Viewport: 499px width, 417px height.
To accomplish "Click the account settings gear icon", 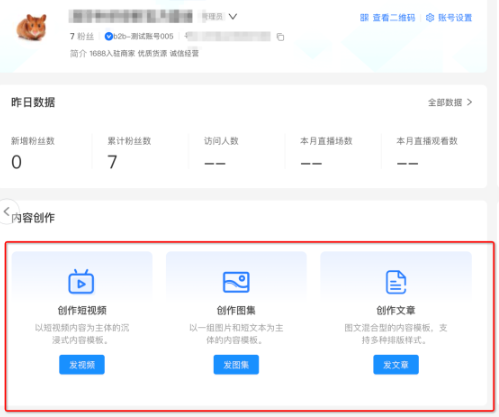I will pos(430,17).
